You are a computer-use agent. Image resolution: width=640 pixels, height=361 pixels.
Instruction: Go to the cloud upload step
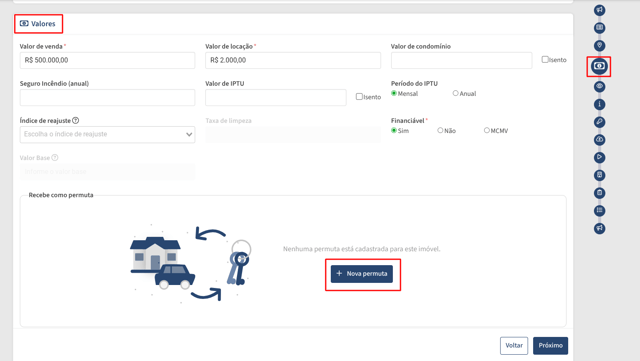[599, 140]
